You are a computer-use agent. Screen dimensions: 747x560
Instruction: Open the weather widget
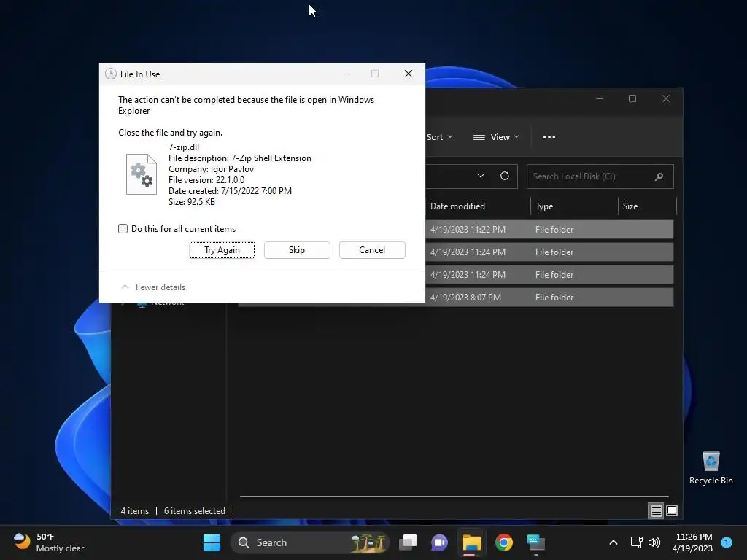(49, 542)
